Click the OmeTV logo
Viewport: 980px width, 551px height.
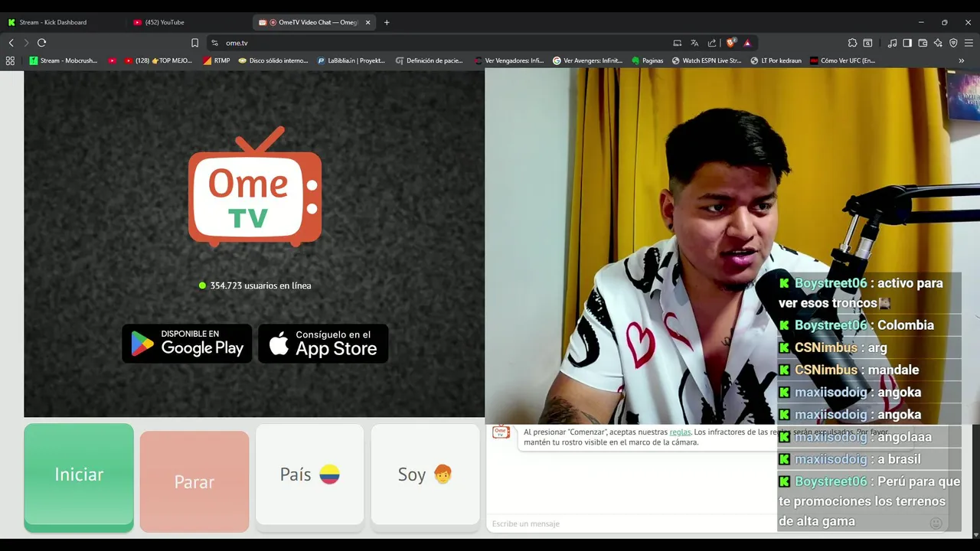[x=255, y=187]
